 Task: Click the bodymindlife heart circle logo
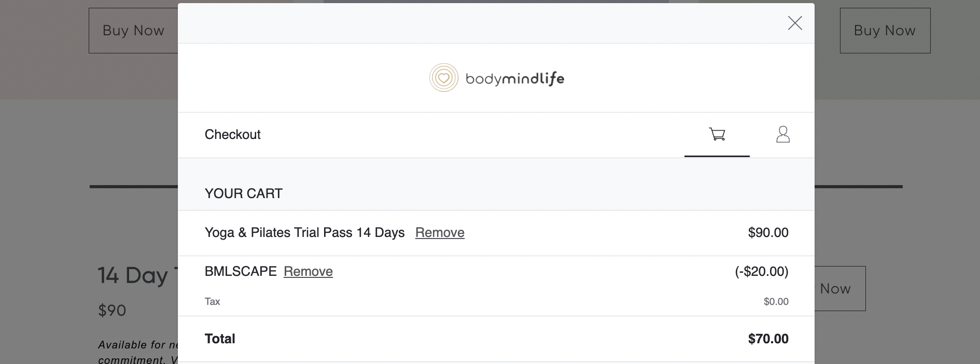point(444,78)
